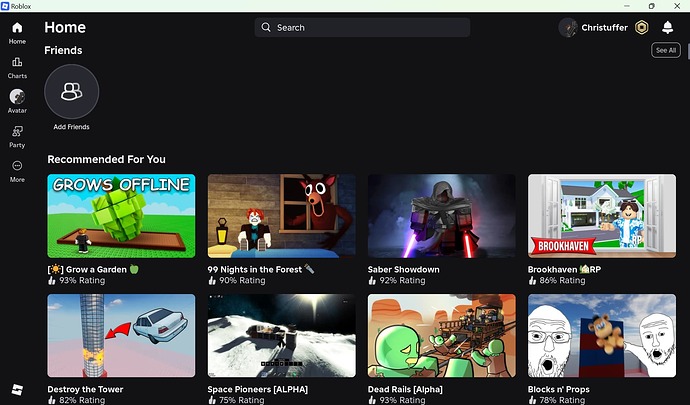
Task: Open the Christuffer username link
Action: (604, 27)
